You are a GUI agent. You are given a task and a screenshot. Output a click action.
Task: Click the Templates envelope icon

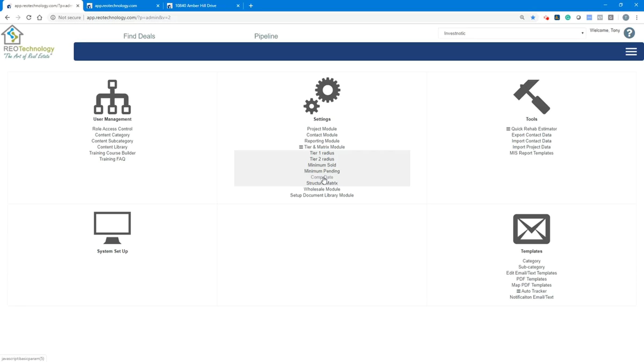531,229
